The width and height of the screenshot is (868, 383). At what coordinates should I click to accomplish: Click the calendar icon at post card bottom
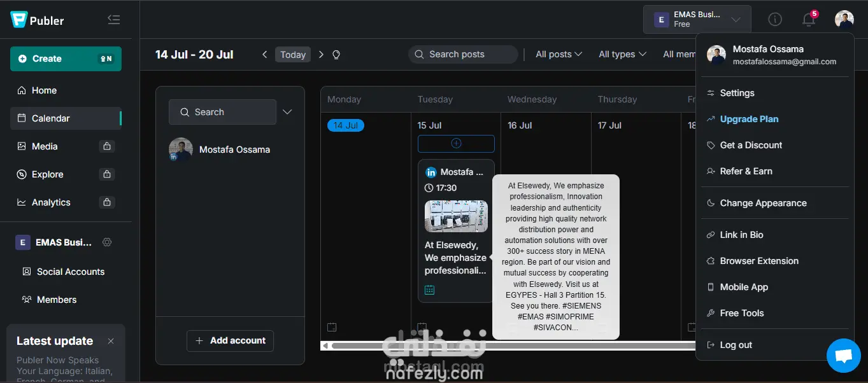coord(429,289)
